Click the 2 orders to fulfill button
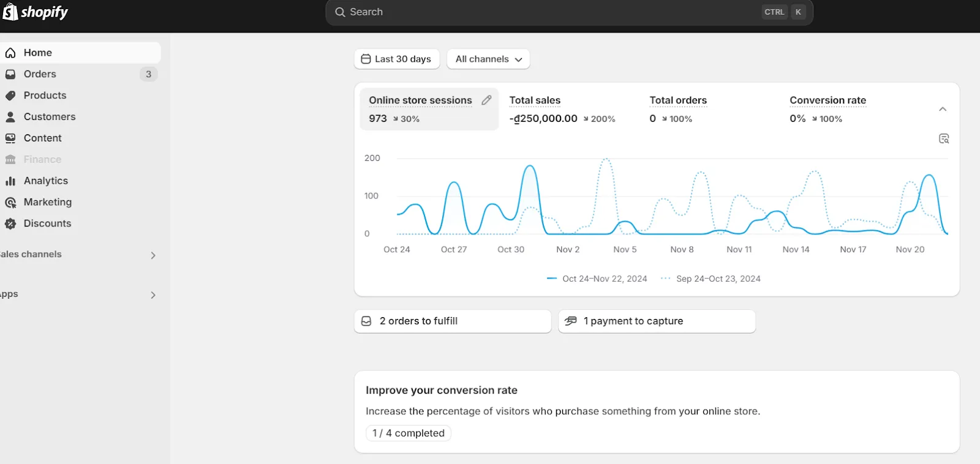 click(453, 321)
